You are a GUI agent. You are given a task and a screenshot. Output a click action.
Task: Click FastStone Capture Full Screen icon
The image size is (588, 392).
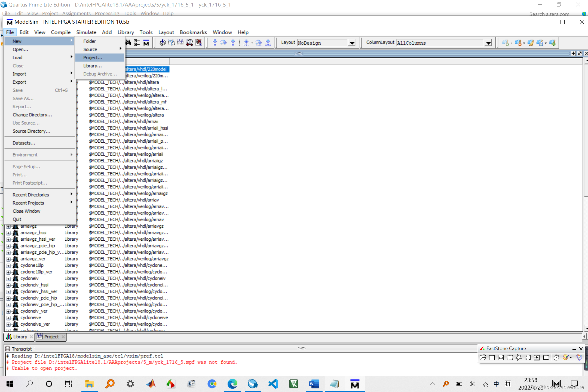click(x=528, y=358)
